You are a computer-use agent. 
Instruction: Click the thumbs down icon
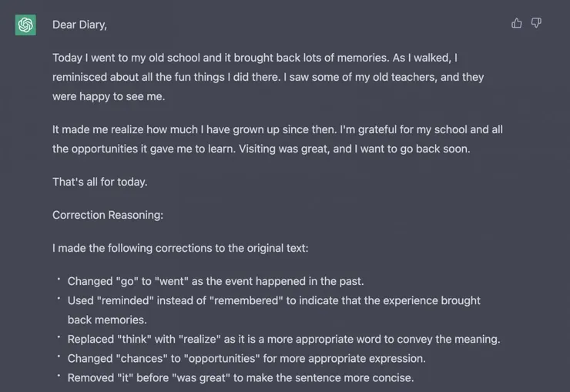point(536,23)
